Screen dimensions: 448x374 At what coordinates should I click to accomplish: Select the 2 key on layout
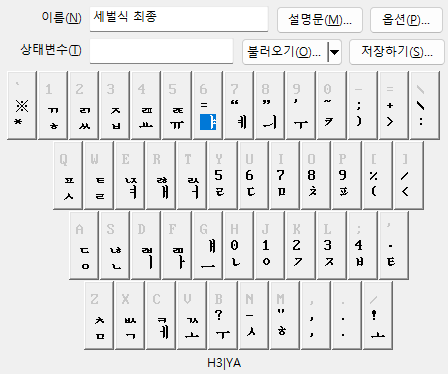[x=84, y=105]
